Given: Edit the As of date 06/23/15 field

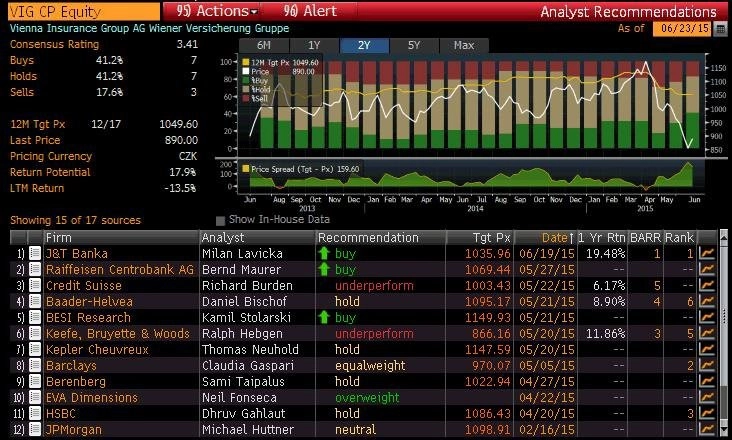Looking at the screenshot, I should pos(682,28).
